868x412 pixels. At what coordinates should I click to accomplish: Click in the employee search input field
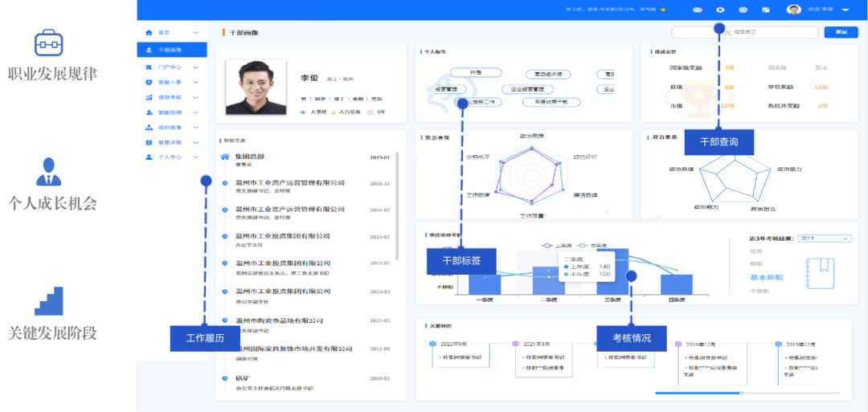point(745,32)
